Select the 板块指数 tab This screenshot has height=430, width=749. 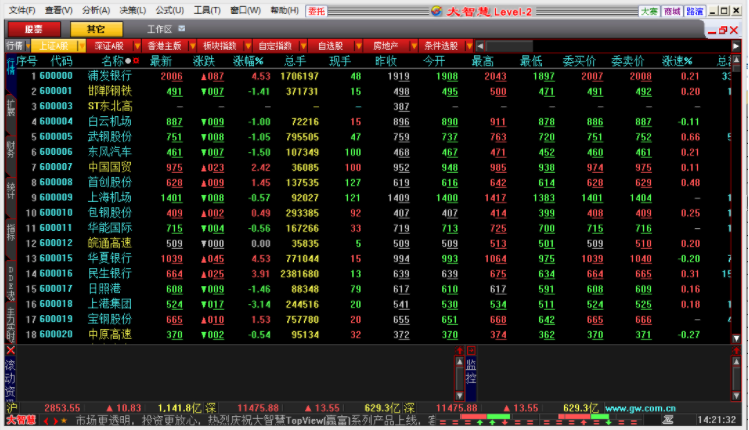point(220,46)
